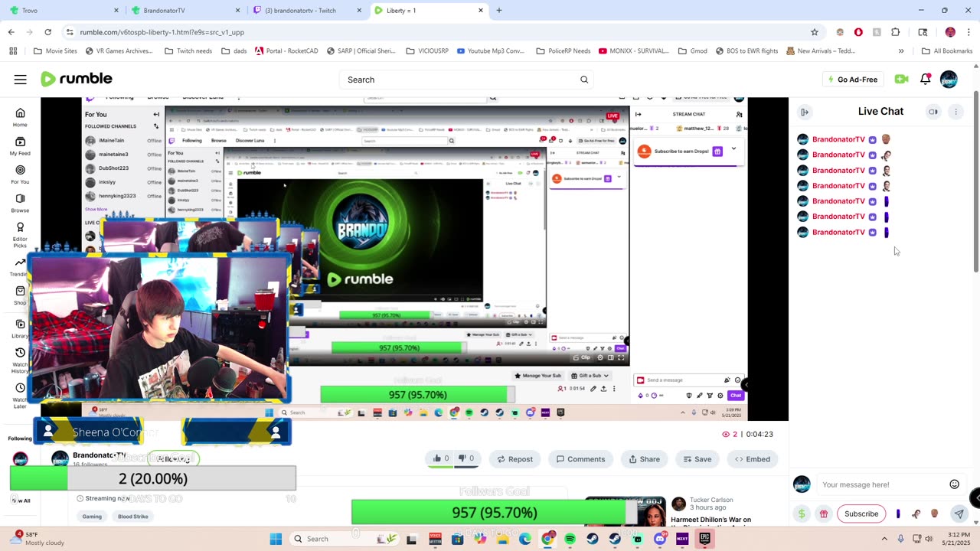The height and width of the screenshot is (551, 980).
Task: Open My Feed in the sidebar
Action: (20, 146)
